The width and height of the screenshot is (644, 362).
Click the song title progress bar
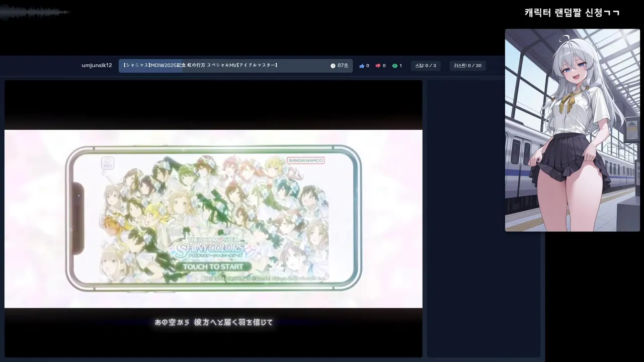coord(236,66)
